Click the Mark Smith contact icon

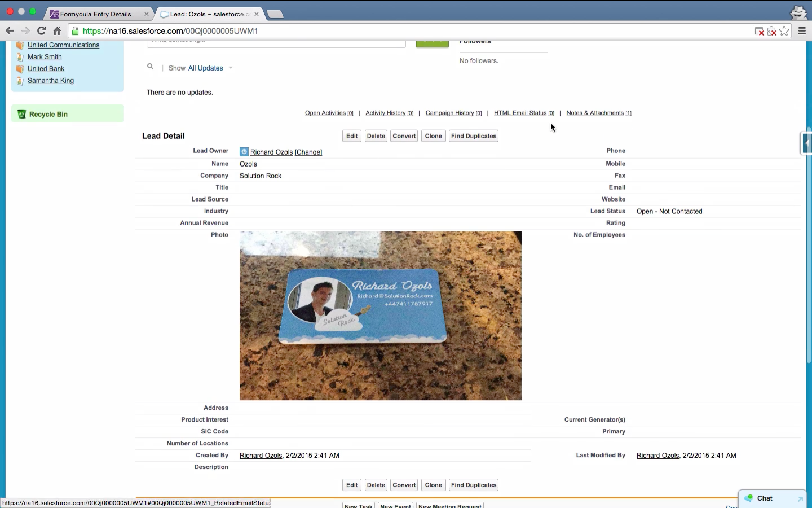point(20,57)
